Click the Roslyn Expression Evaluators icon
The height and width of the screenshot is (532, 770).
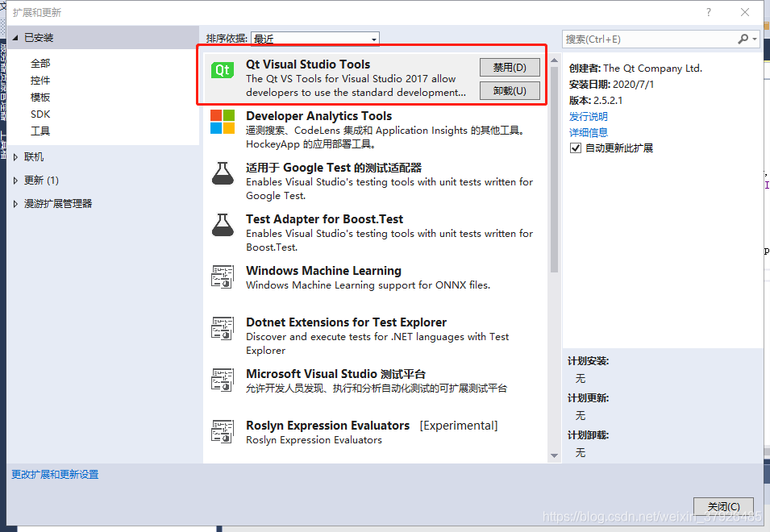pyautogui.click(x=223, y=431)
